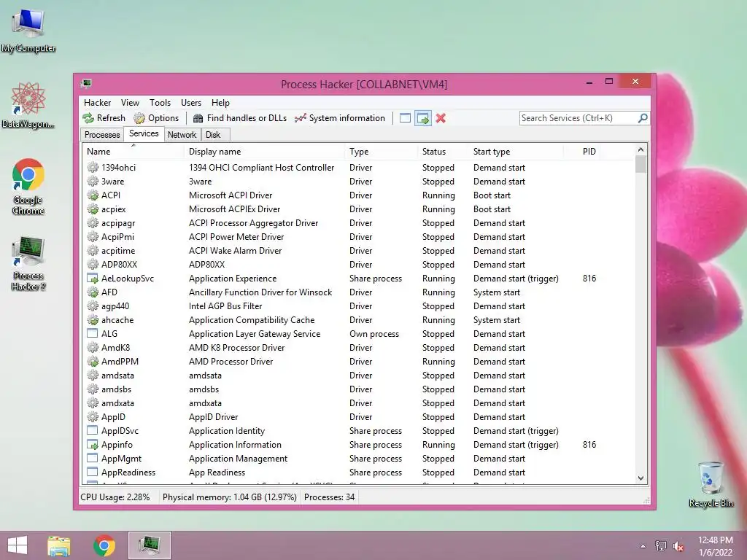The height and width of the screenshot is (560, 747).
Task: Click the Refresh toolbar button
Action: [x=104, y=118]
